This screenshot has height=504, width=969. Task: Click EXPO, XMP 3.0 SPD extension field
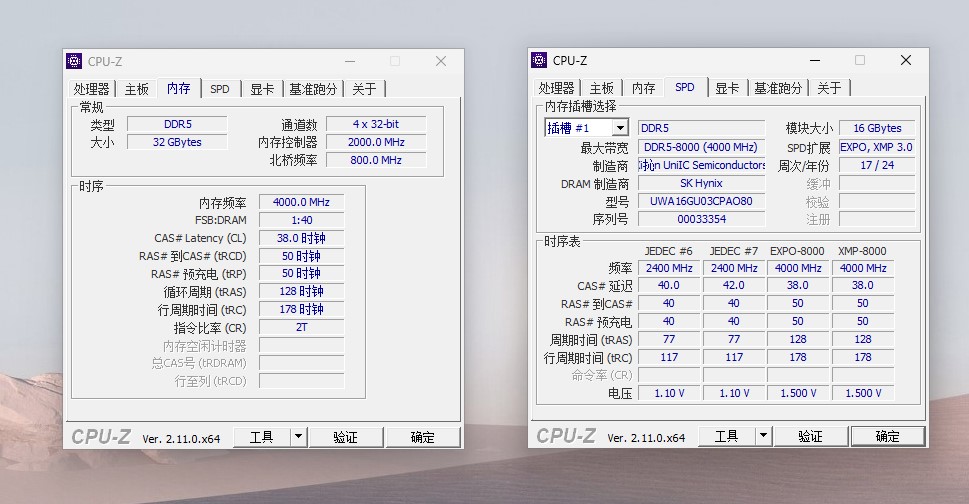pos(877,147)
